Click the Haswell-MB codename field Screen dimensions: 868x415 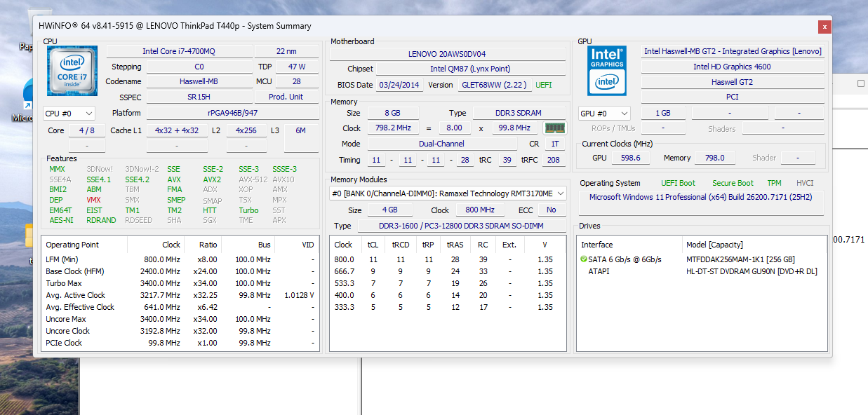[x=199, y=81]
